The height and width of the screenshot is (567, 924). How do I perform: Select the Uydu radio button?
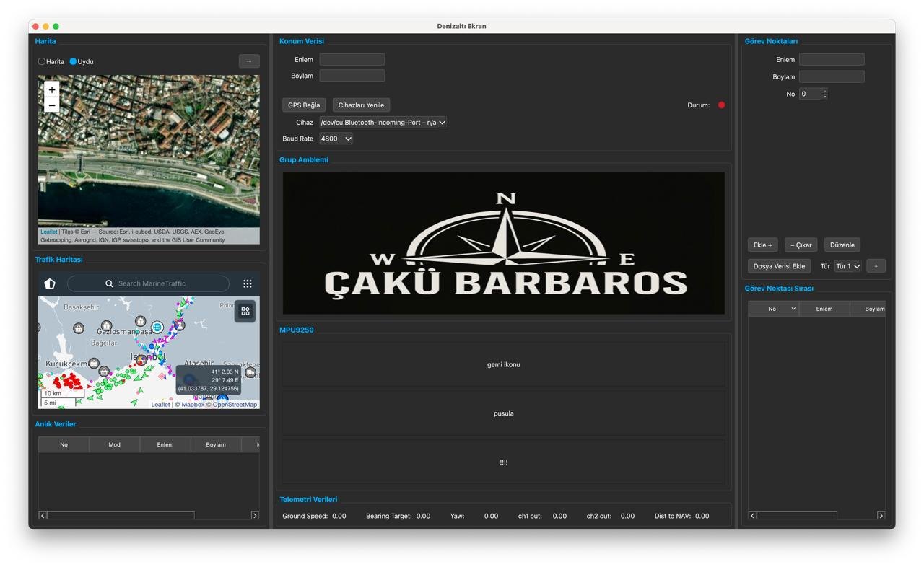pos(73,61)
